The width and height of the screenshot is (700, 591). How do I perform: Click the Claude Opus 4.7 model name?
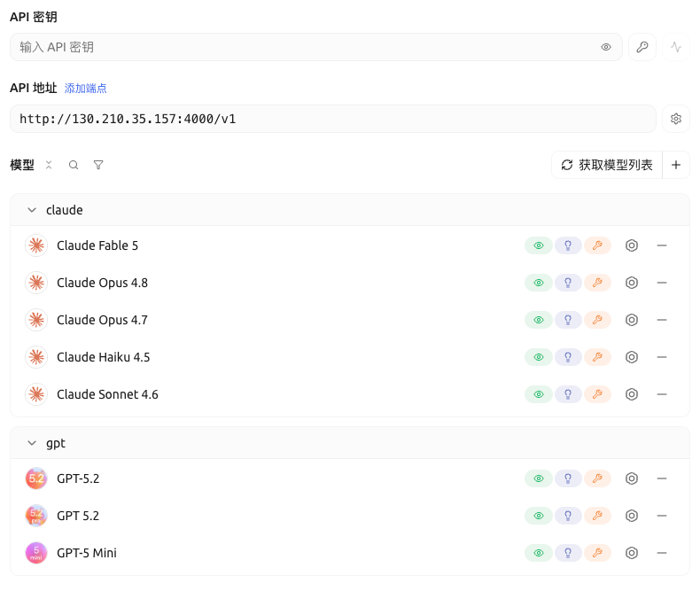[x=102, y=320]
